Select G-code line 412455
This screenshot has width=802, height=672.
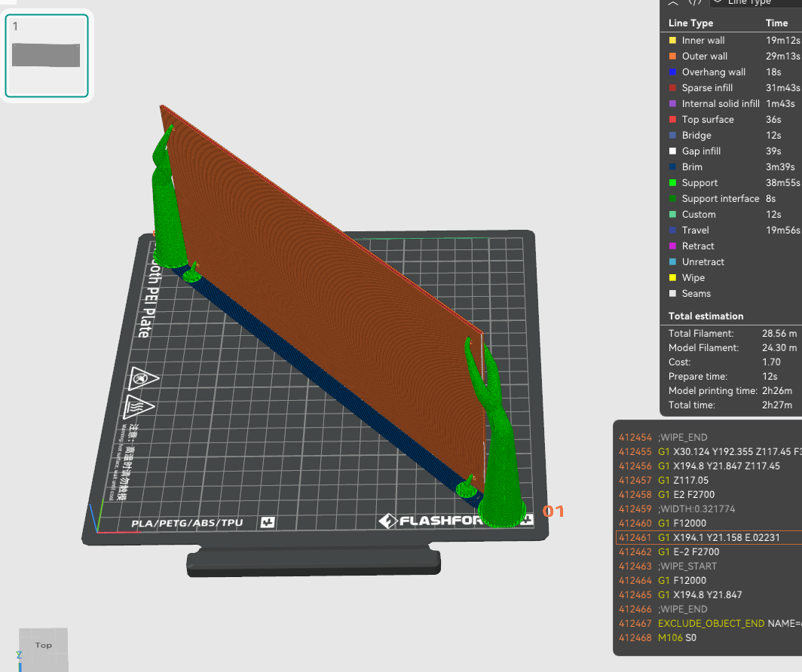tap(709, 452)
